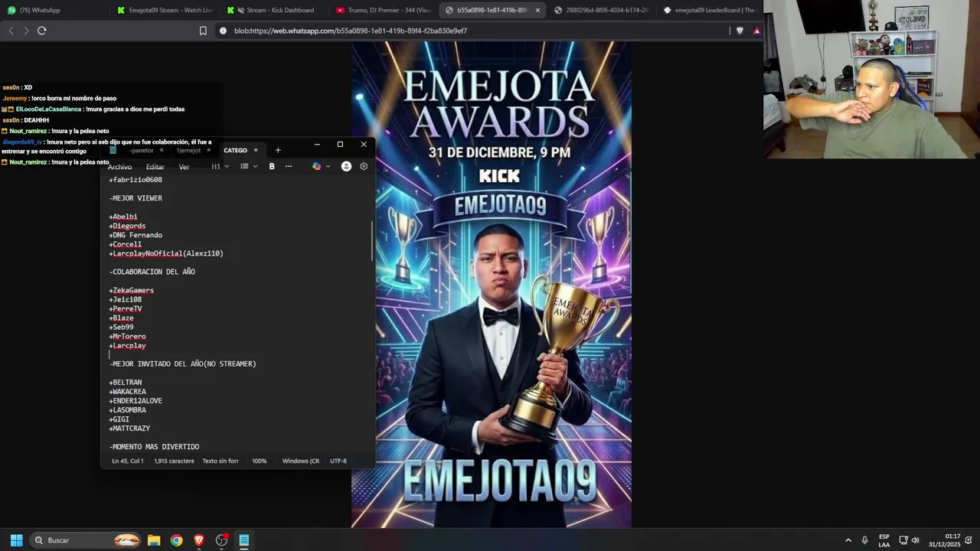The width and height of the screenshot is (980, 551).
Task: Click the site info icon in address bar
Action: coord(223,31)
